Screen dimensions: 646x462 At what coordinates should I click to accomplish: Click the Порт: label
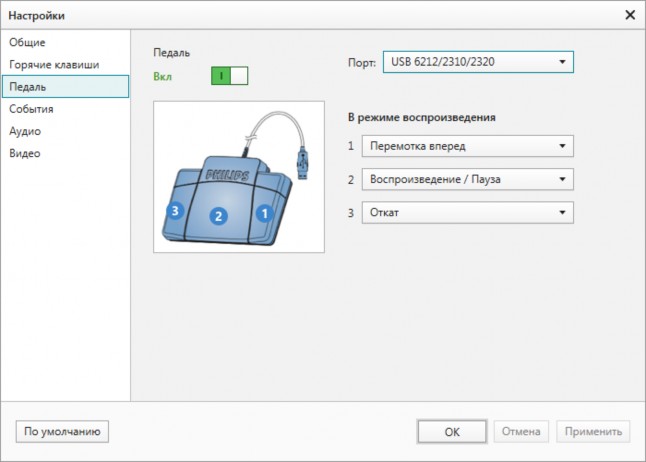pyautogui.click(x=362, y=63)
